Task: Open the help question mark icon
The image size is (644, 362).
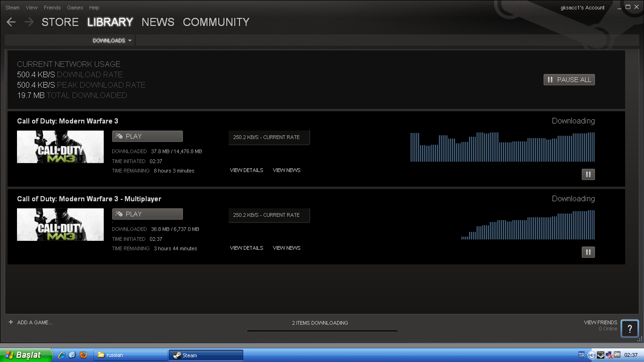Action: [x=630, y=329]
